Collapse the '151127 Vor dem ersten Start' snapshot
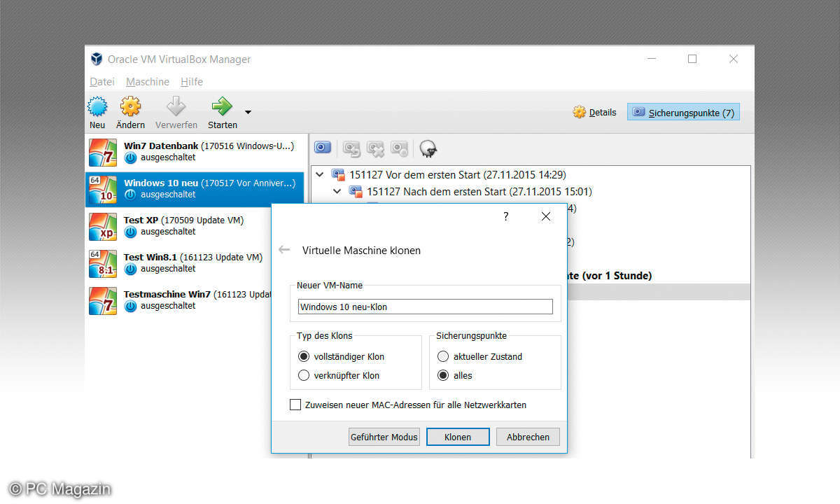Screen dimensions: 840x504 point(321,175)
